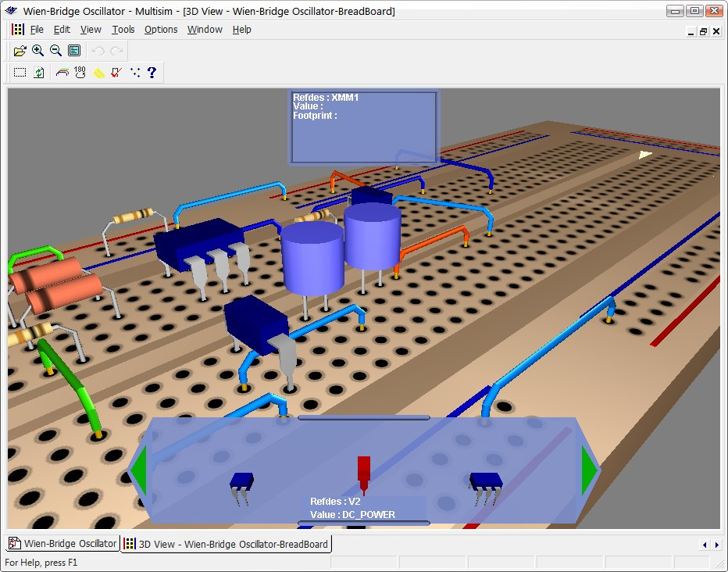Close the inner 3D View document window

pos(716,31)
